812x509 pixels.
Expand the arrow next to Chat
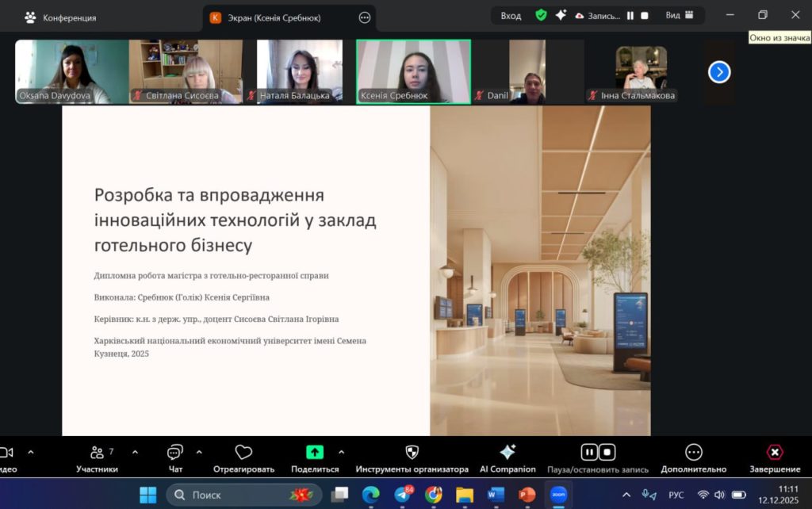[x=199, y=452]
